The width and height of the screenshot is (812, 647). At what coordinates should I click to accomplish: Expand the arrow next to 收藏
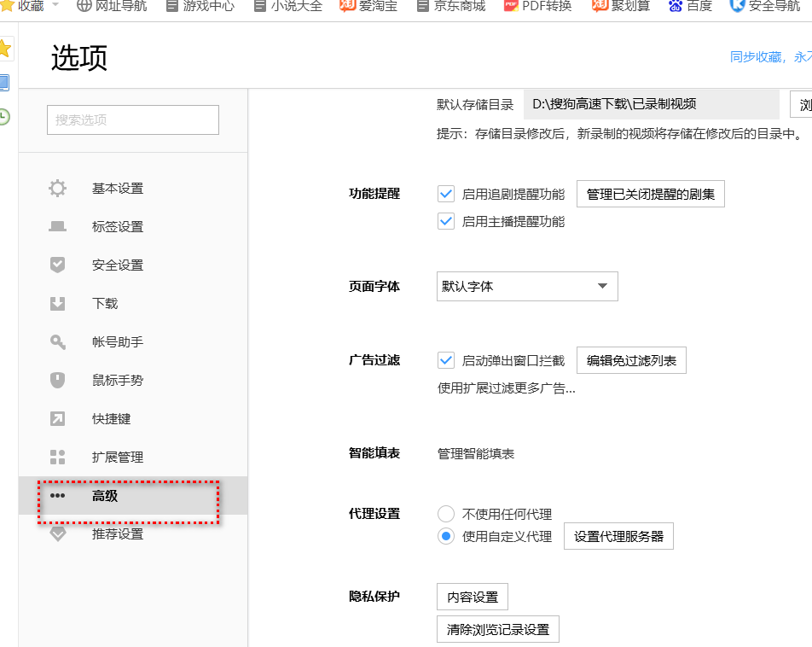(x=55, y=4)
